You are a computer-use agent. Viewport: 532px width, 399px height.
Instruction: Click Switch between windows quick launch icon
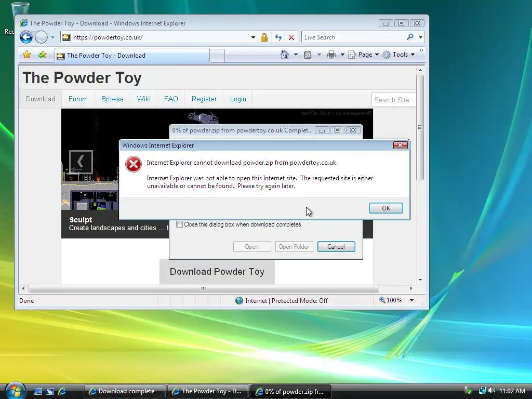[x=50, y=392]
